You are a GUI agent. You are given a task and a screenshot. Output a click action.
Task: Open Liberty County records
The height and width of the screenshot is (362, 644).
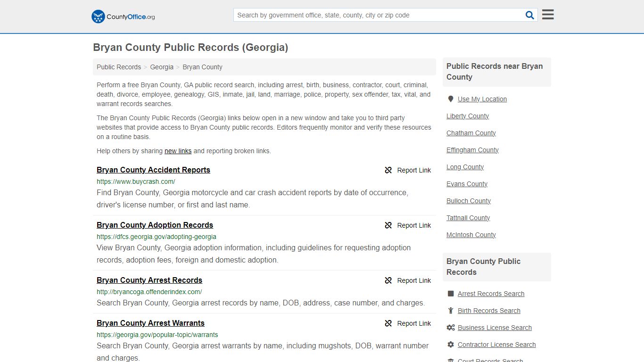coord(468,116)
